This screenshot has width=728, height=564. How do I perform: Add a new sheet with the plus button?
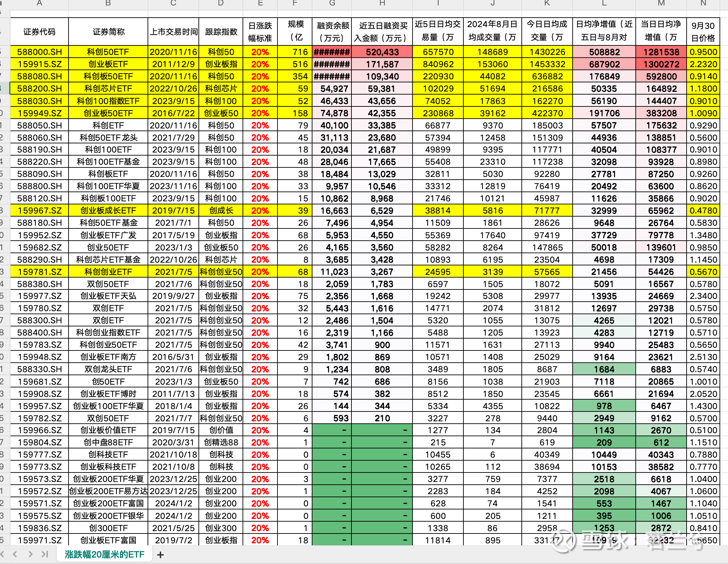[x=160, y=555]
